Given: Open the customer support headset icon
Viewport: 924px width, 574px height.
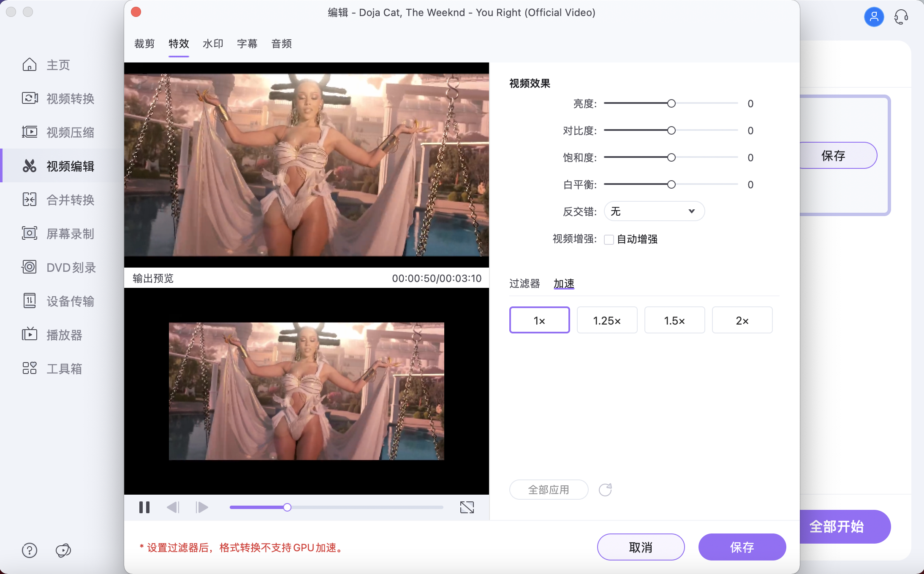Looking at the screenshot, I should pyautogui.click(x=901, y=17).
